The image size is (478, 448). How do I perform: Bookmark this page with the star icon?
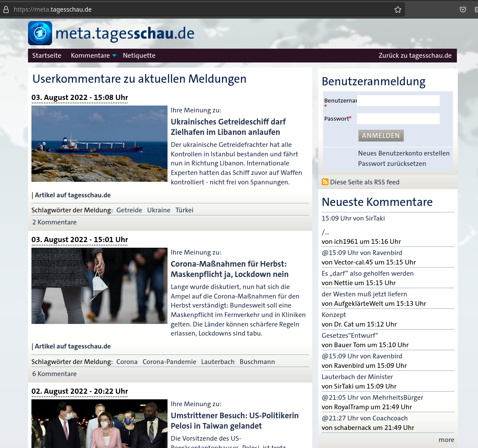point(398,9)
